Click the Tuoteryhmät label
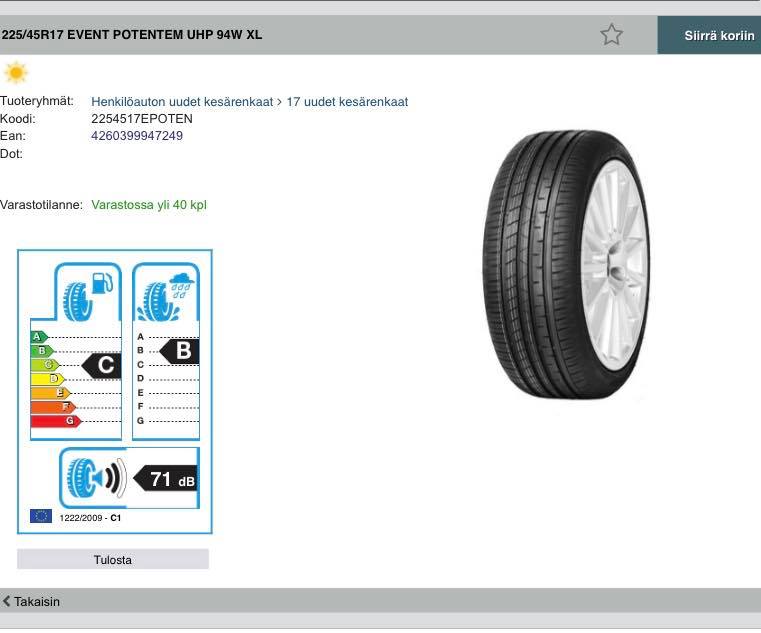 [x=37, y=101]
